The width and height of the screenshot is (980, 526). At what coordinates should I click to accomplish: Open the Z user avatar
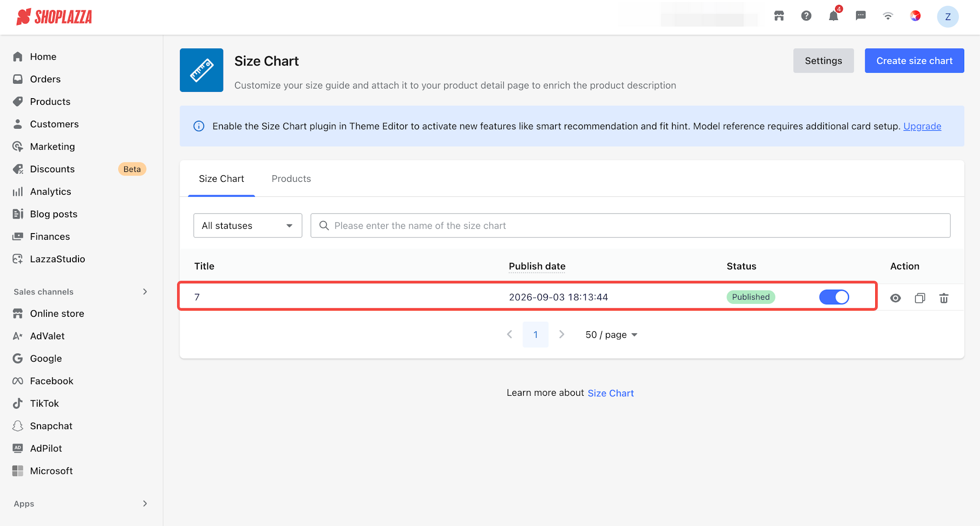(x=947, y=17)
